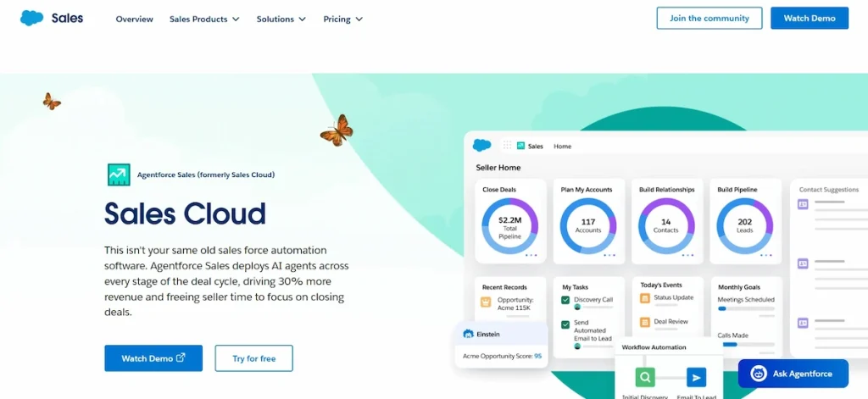Image resolution: width=868 pixels, height=399 pixels.
Task: Click the Sales Cloud main heading
Action: [185, 213]
